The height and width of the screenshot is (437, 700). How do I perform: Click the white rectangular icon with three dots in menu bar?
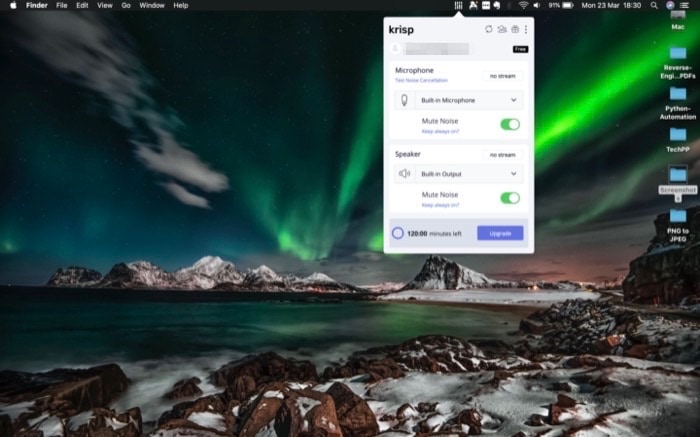pyautogui.click(x=486, y=5)
